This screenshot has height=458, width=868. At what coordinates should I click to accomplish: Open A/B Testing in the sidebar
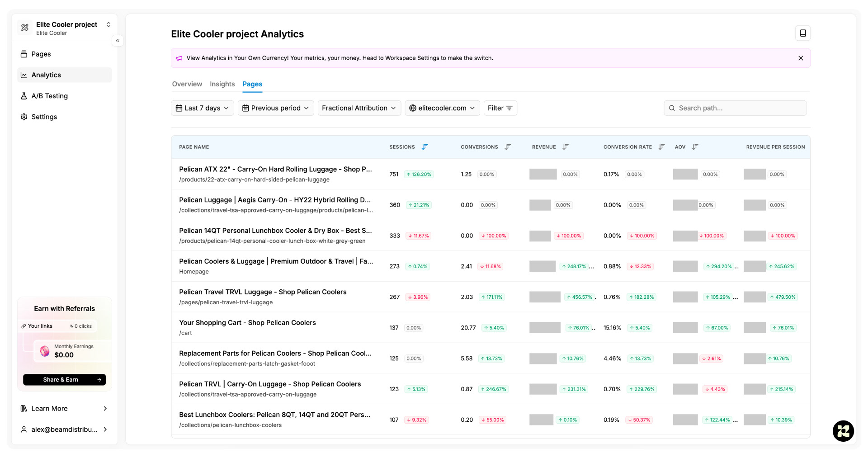click(49, 96)
